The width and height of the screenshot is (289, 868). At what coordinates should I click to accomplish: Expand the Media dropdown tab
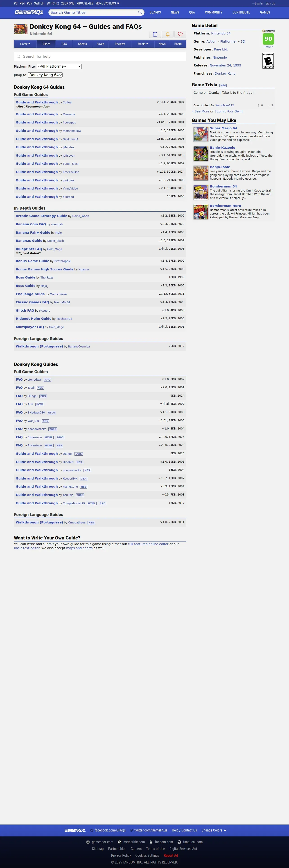click(x=143, y=44)
